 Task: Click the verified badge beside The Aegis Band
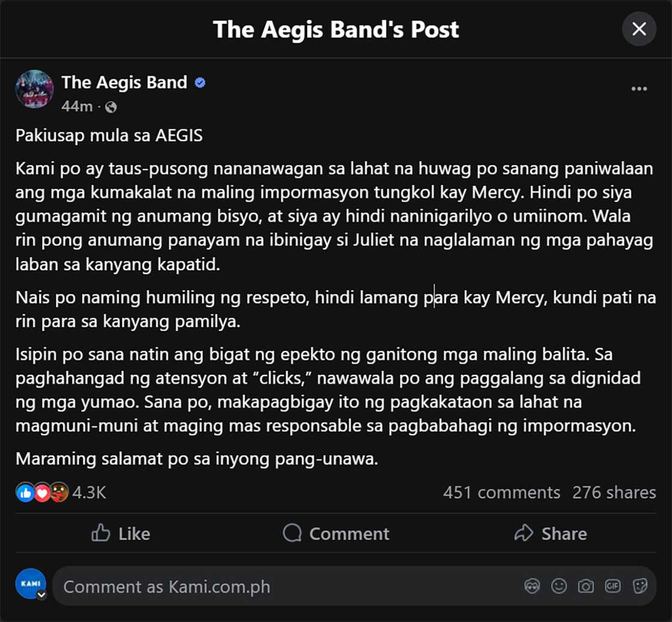pos(200,82)
